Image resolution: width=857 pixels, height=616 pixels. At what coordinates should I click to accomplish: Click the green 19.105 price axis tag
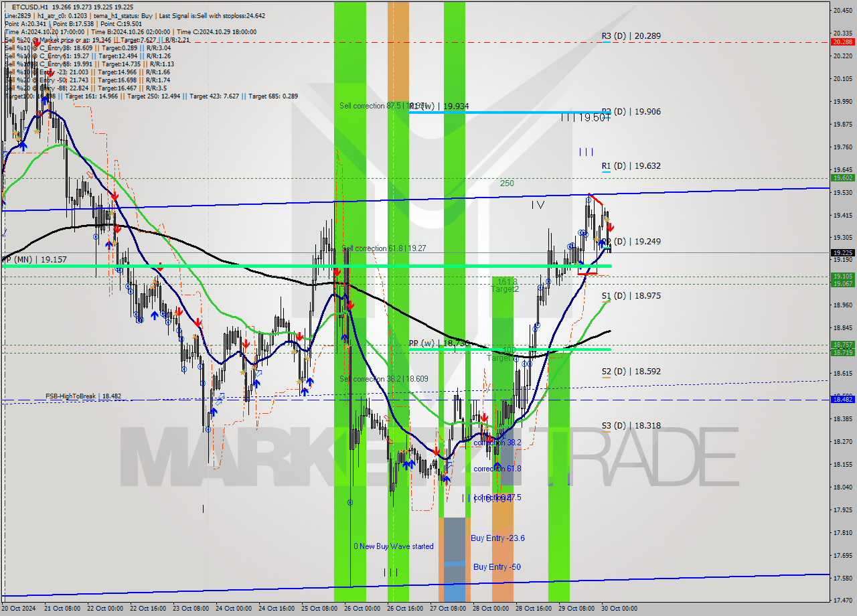click(842, 277)
